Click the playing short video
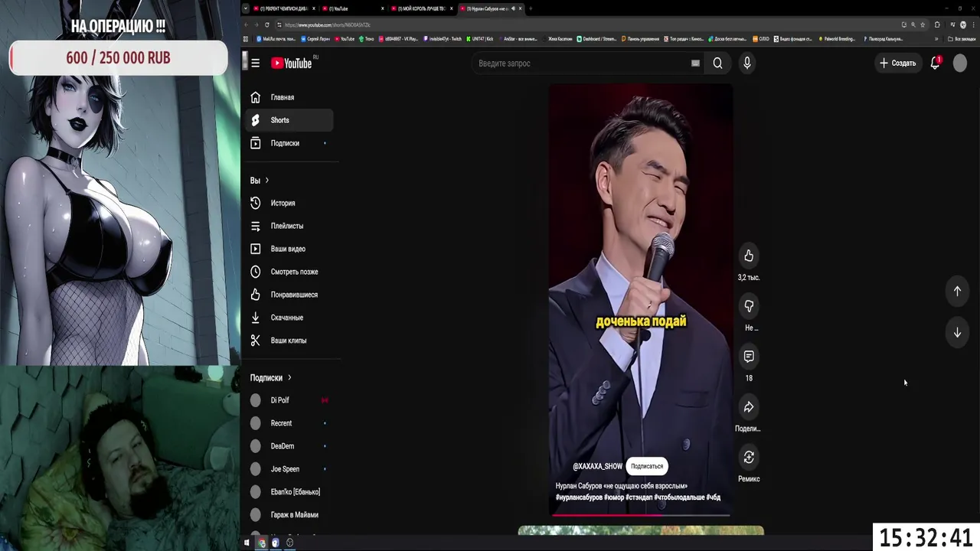The image size is (980, 551). (641, 298)
